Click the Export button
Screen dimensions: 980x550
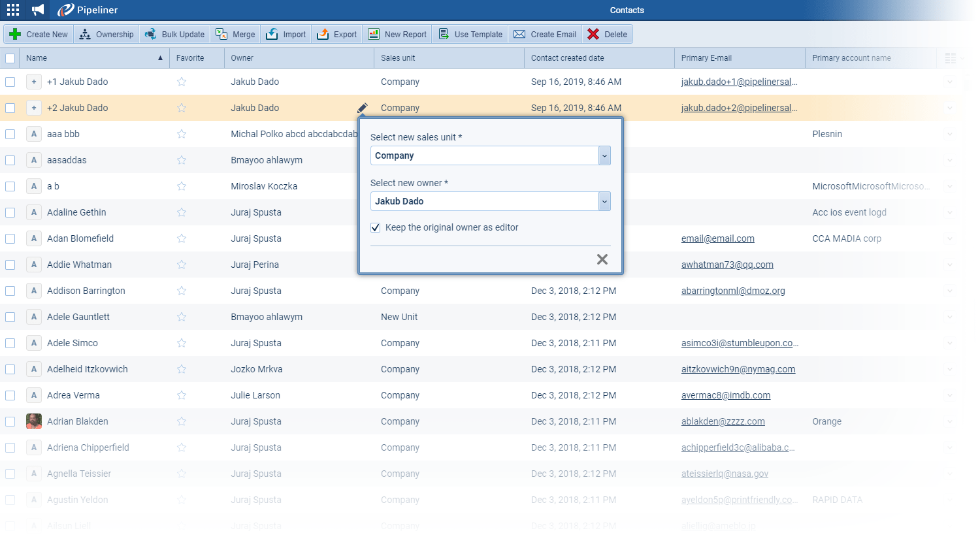pyautogui.click(x=337, y=35)
